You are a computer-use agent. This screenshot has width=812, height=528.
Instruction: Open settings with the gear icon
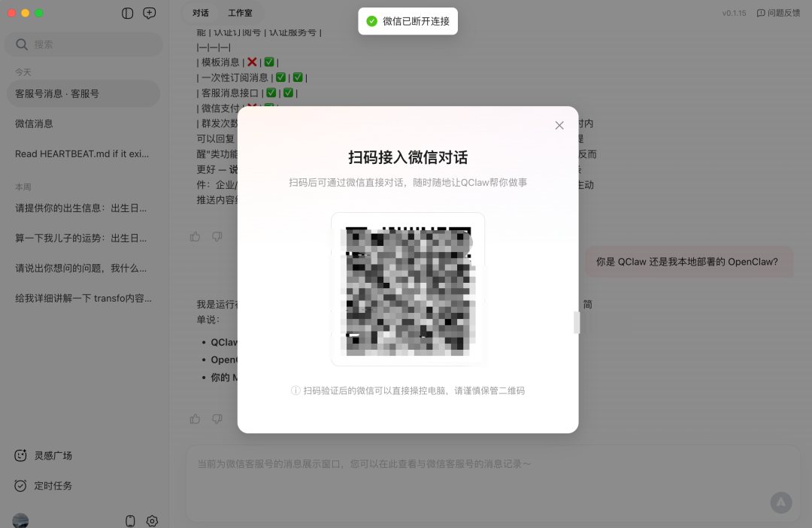(152, 520)
